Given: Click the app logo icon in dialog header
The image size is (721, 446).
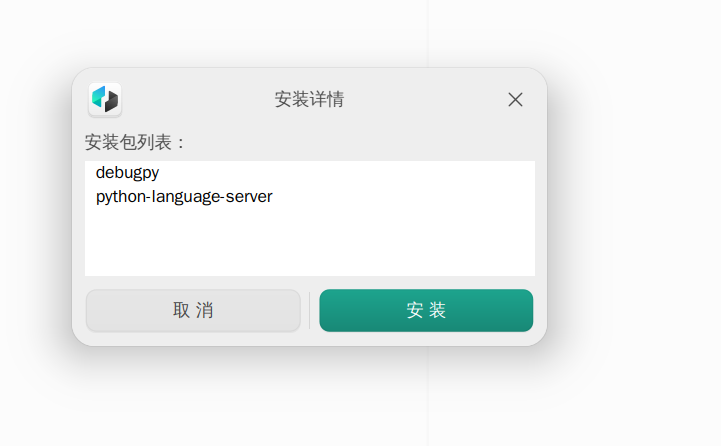Looking at the screenshot, I should [105, 99].
